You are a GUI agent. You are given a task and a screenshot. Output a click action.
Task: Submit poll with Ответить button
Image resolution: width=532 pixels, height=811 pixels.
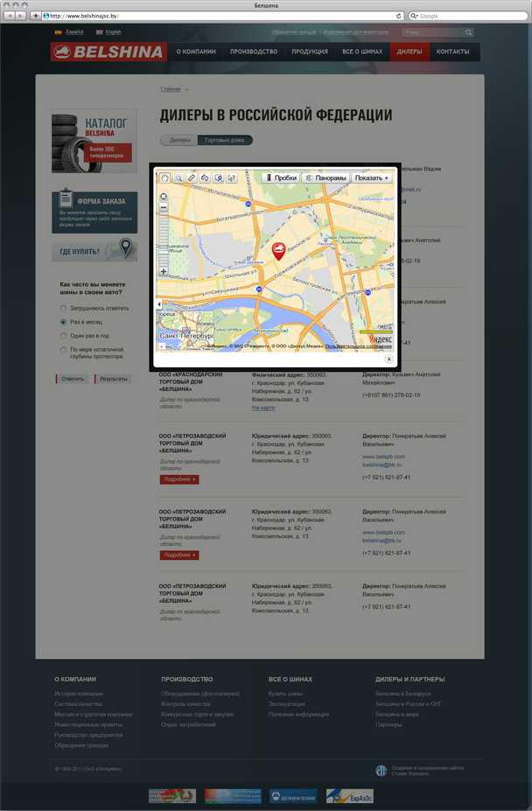coord(72,379)
